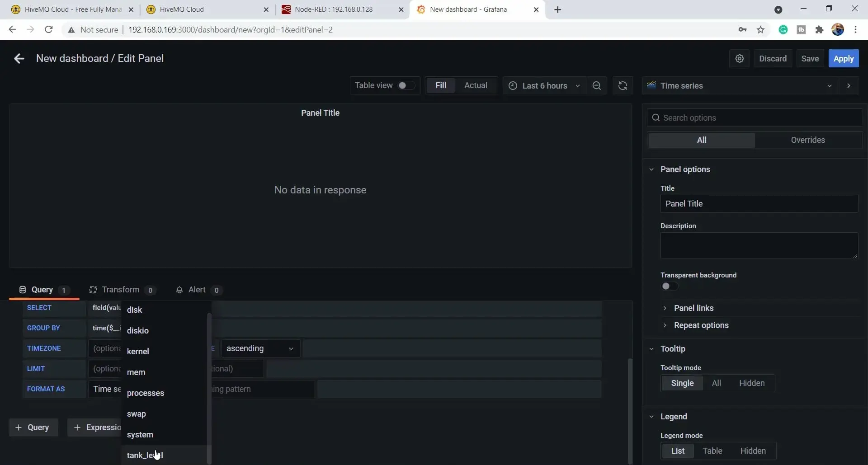The height and width of the screenshot is (465, 868).
Task: Toggle the Table view switch
Action: tap(406, 85)
